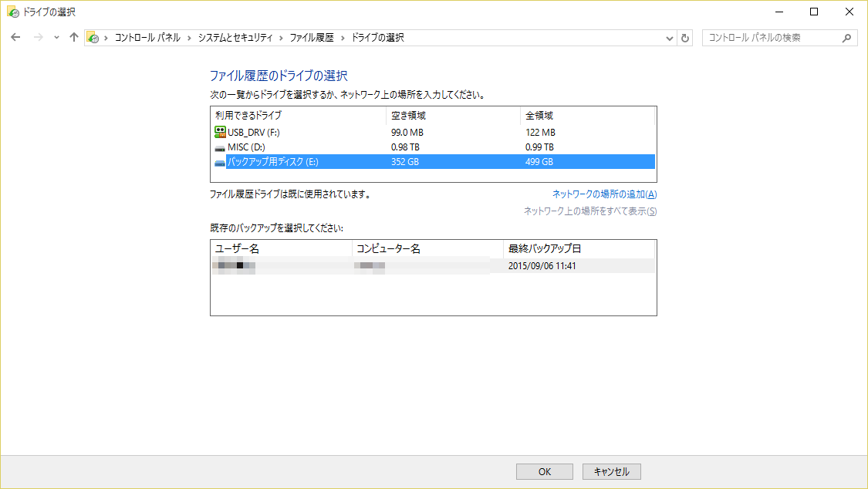The height and width of the screenshot is (489, 868).
Task: Click the up-one-level arrow
Action: (74, 38)
